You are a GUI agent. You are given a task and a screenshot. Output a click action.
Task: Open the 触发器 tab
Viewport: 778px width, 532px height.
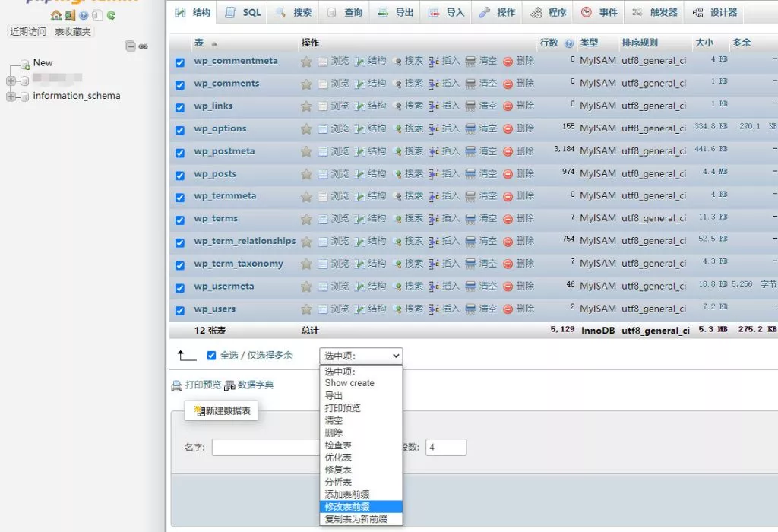click(654, 12)
